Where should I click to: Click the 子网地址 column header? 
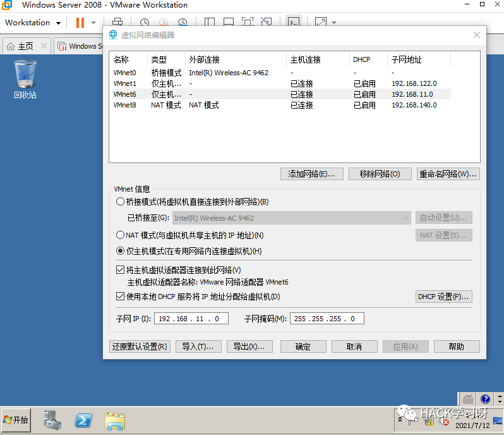pyautogui.click(x=419, y=59)
